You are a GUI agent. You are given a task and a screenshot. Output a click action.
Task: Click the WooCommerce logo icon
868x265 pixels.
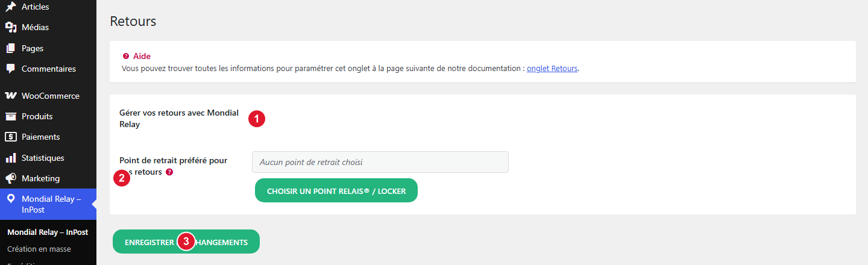(x=10, y=96)
